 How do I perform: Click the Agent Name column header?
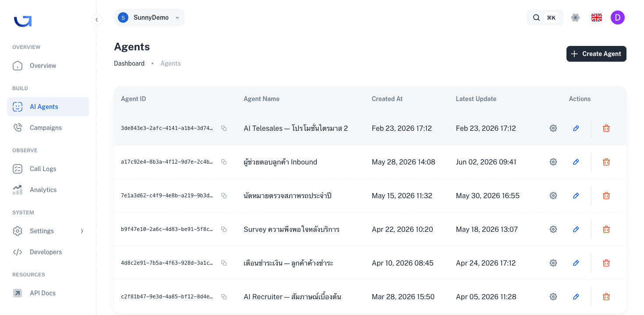click(x=262, y=99)
